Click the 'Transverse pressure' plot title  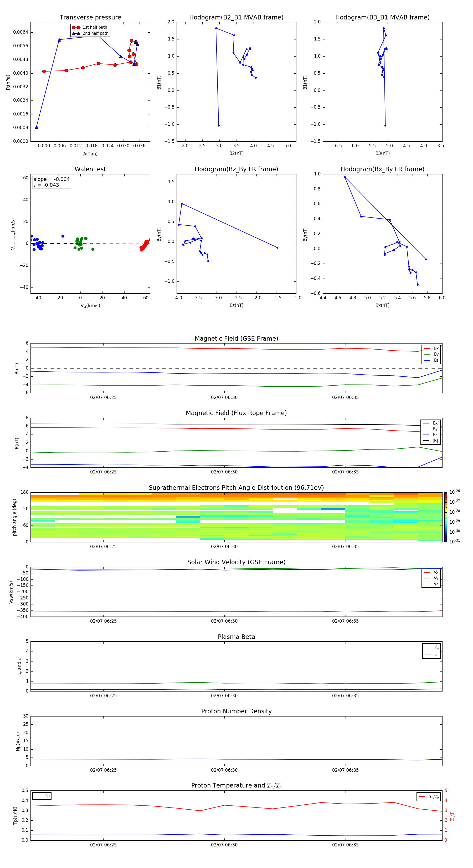(x=90, y=18)
